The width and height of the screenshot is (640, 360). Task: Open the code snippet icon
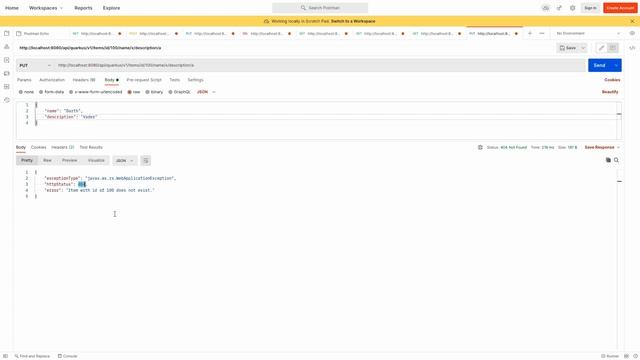pyautogui.click(x=632, y=48)
